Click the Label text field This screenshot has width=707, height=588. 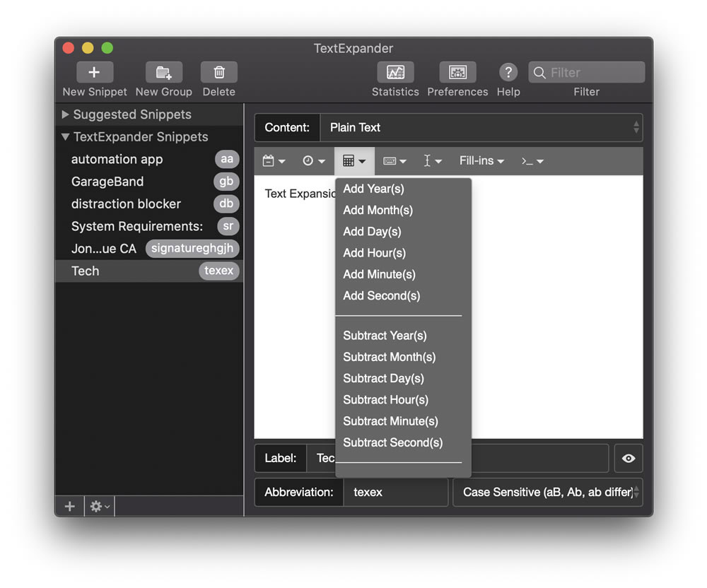coord(457,458)
